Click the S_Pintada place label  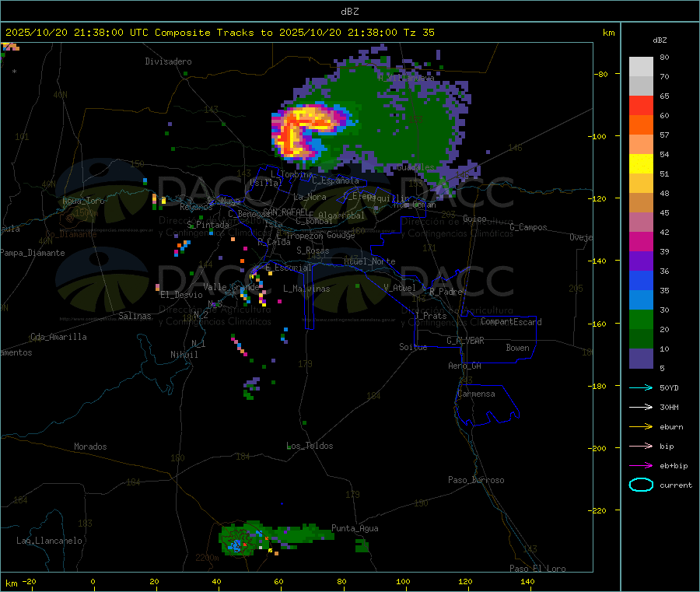click(x=208, y=225)
